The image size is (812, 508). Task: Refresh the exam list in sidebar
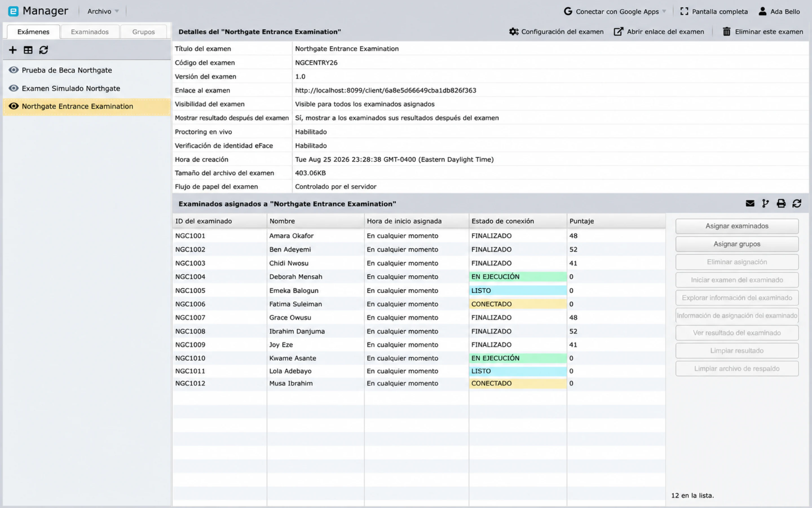click(44, 50)
